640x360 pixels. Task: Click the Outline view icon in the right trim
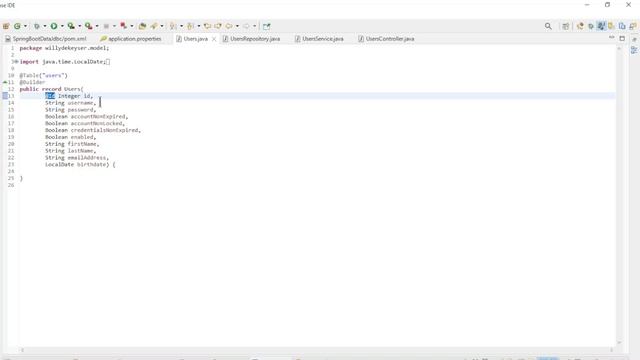pyautogui.click(x=634, y=50)
